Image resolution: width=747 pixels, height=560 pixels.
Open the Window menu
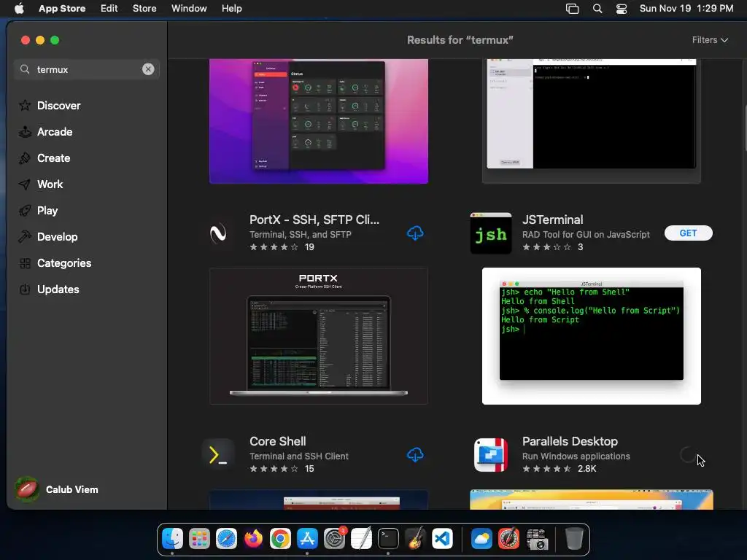click(189, 8)
